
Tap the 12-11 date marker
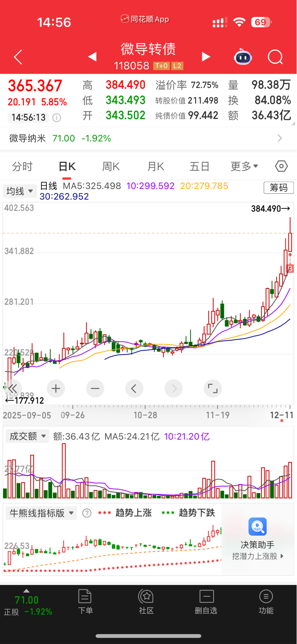point(282,415)
